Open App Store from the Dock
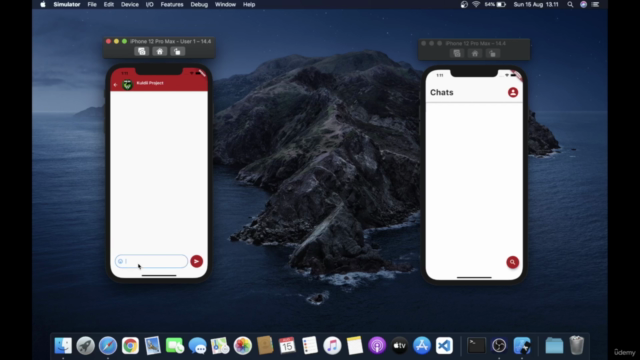The width and height of the screenshot is (640, 360). [422, 346]
